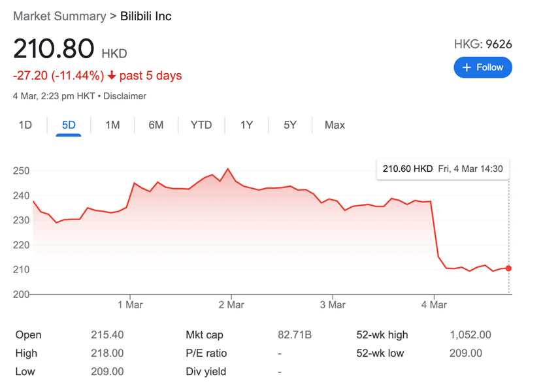Switch to the 1M range tab
Image resolution: width=543 pixels, height=392 pixels.
coord(112,125)
